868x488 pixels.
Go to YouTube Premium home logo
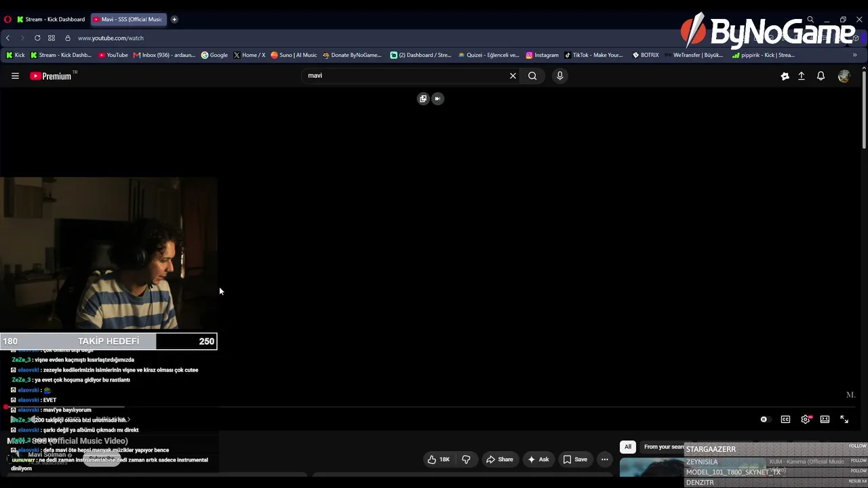coord(51,76)
